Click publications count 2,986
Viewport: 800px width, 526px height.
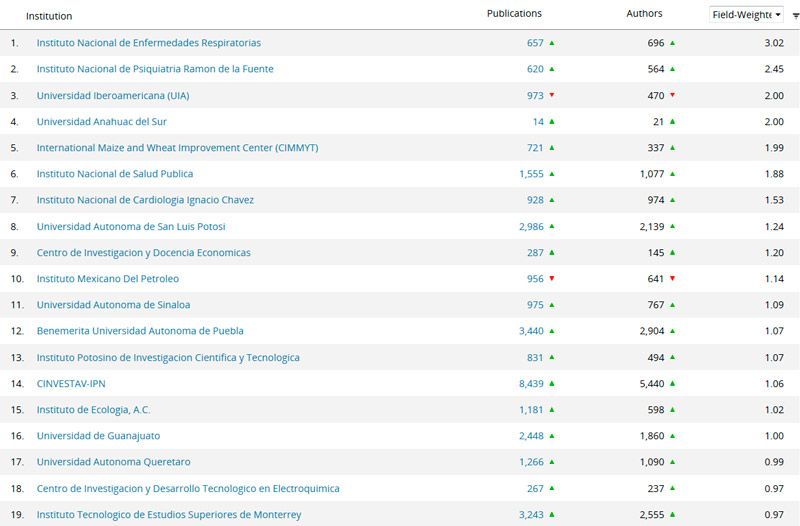pyautogui.click(x=532, y=227)
